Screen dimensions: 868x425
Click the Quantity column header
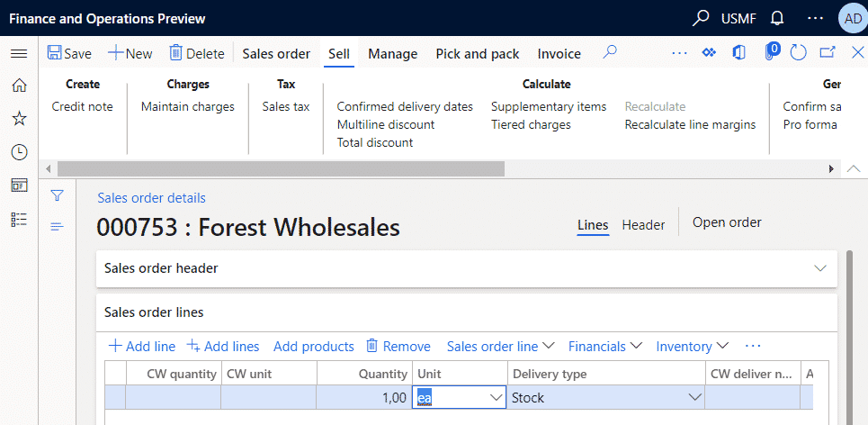364,374
